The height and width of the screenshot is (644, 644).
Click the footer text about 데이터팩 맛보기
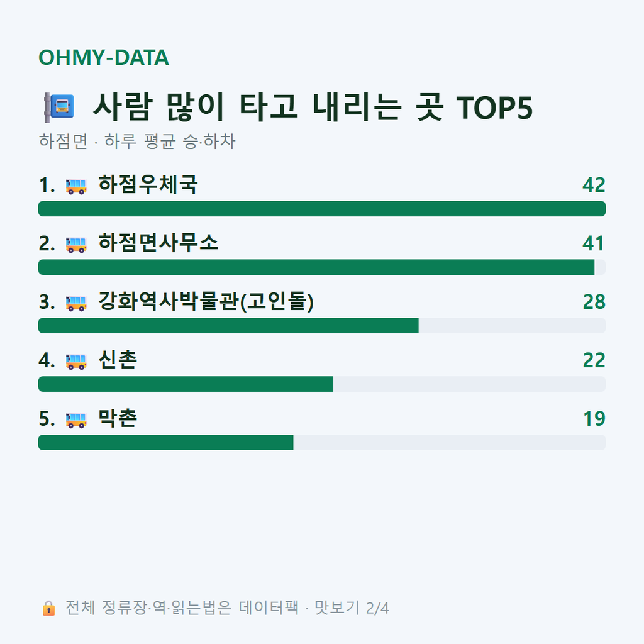(x=227, y=608)
